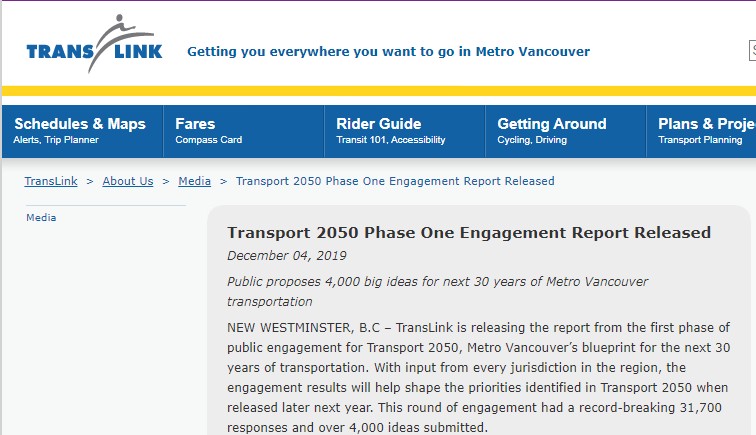Select Media in the left sidebar

[x=41, y=218]
